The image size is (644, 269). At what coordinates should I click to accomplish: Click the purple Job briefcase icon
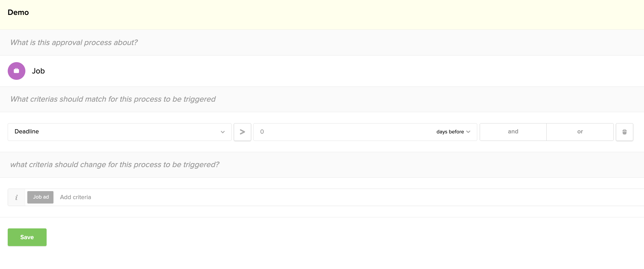(17, 71)
